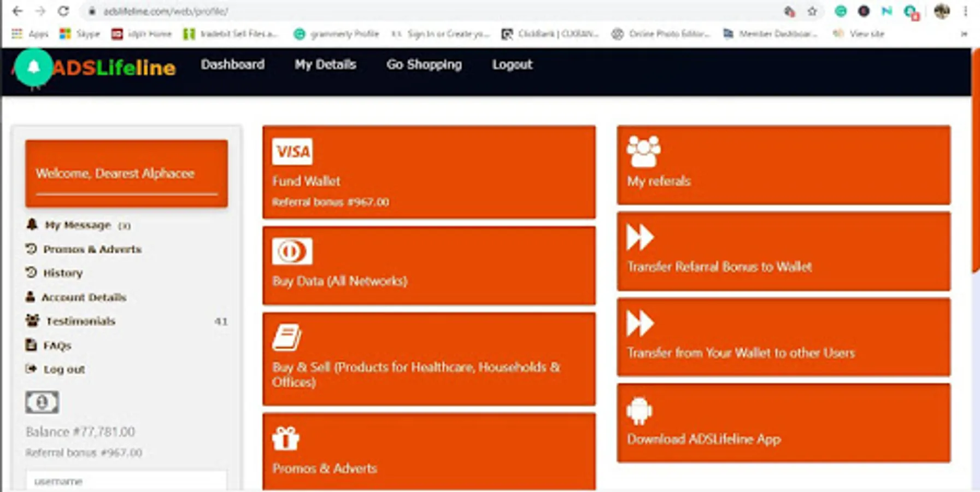Click the orange page scrollbar thumb
This screenshot has width=980, height=492.
pos(976,161)
